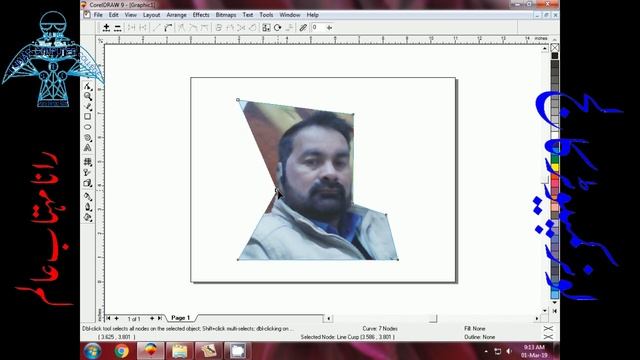The height and width of the screenshot is (360, 640).
Task: Select the Interactive Blend tool
Action: (88, 183)
